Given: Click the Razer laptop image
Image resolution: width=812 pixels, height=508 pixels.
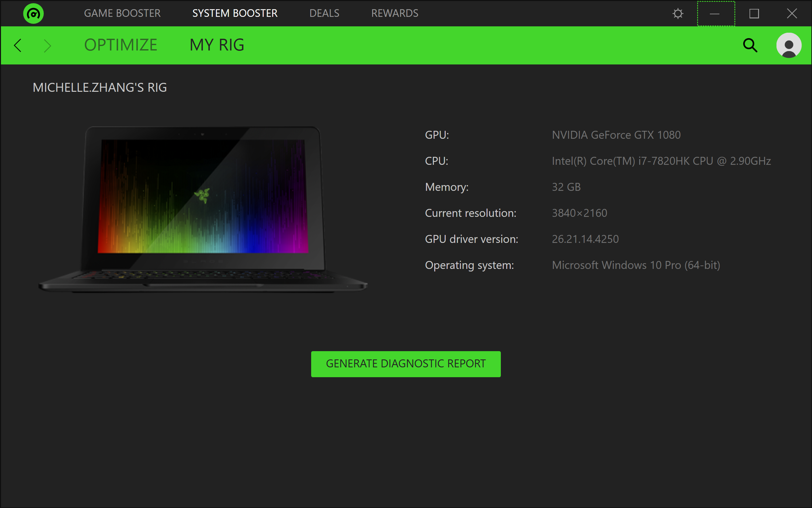Looking at the screenshot, I should [x=203, y=209].
